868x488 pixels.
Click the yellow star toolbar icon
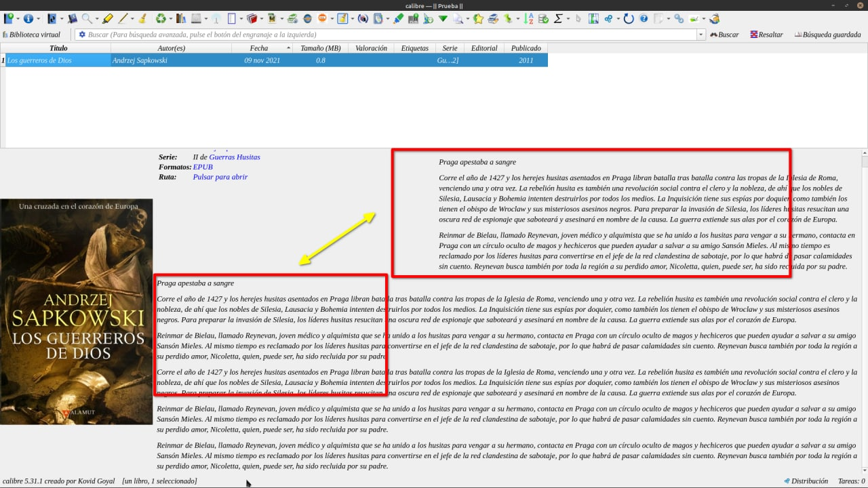pyautogui.click(x=478, y=19)
